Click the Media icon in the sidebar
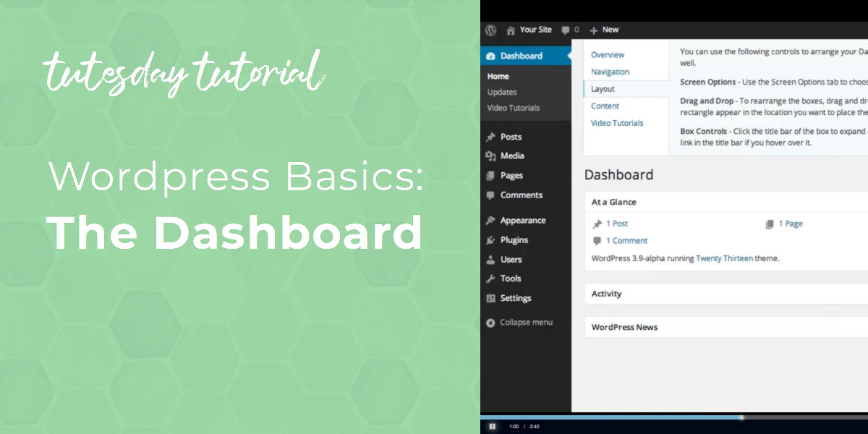 point(491,156)
